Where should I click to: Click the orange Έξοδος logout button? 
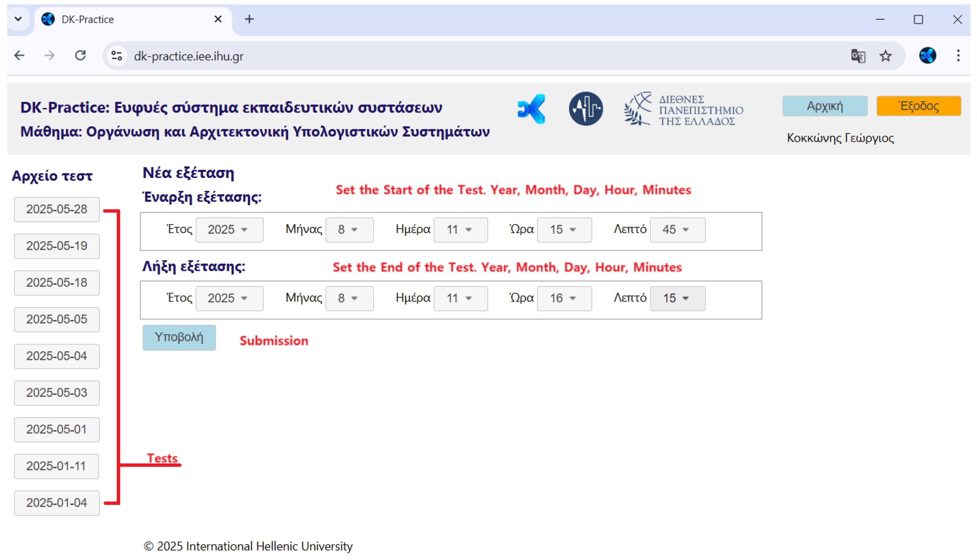pos(918,106)
